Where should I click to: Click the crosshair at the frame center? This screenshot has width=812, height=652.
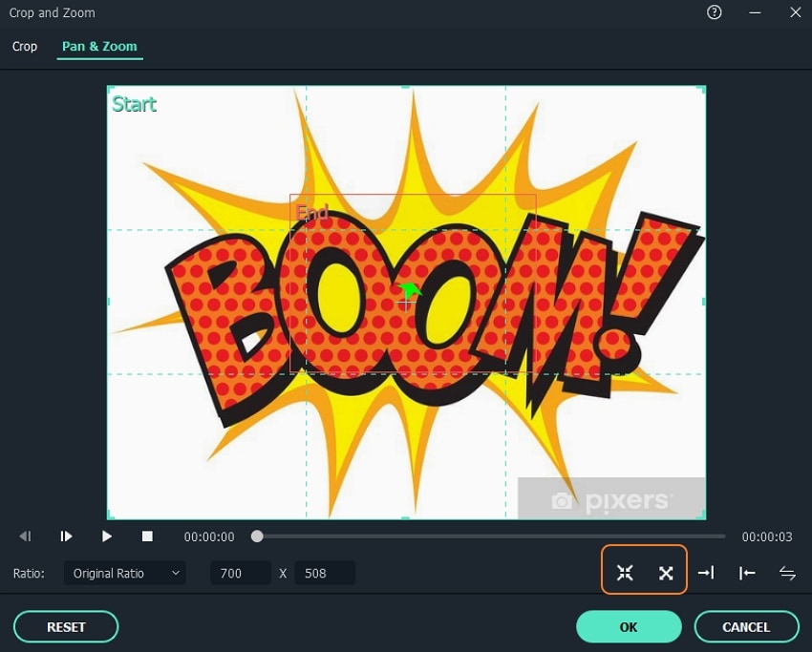pyautogui.click(x=406, y=303)
